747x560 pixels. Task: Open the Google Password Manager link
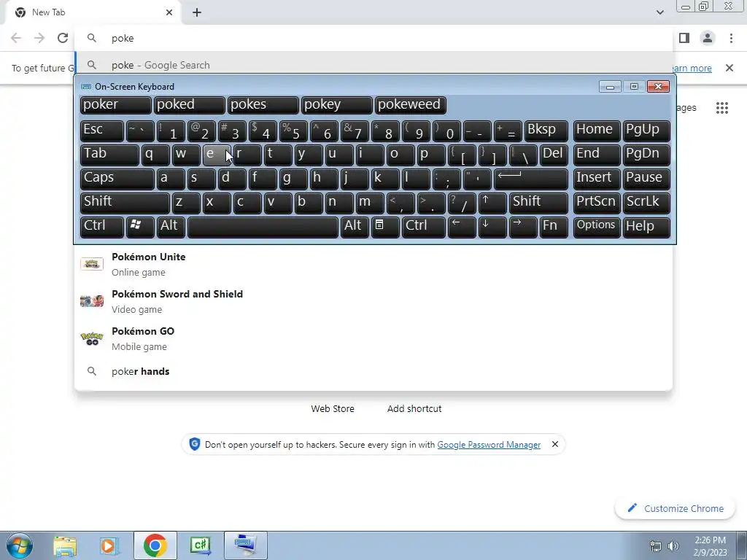489,444
